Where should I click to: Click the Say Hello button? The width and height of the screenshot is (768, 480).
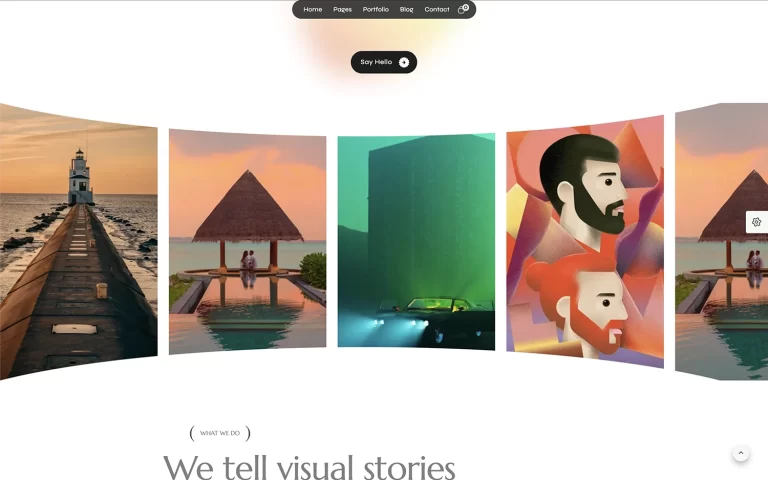click(x=384, y=62)
